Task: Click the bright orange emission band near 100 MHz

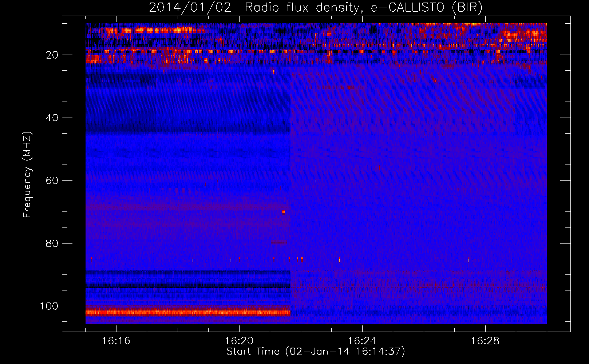Action: pyautogui.click(x=188, y=312)
